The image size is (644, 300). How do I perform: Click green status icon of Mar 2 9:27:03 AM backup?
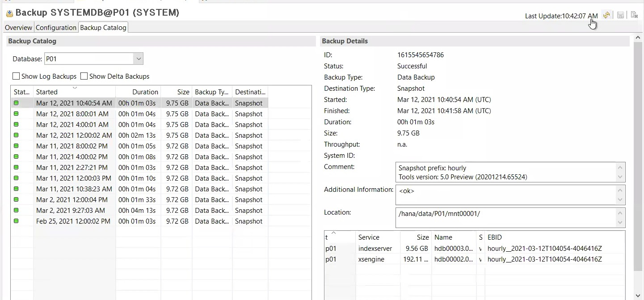[16, 210]
